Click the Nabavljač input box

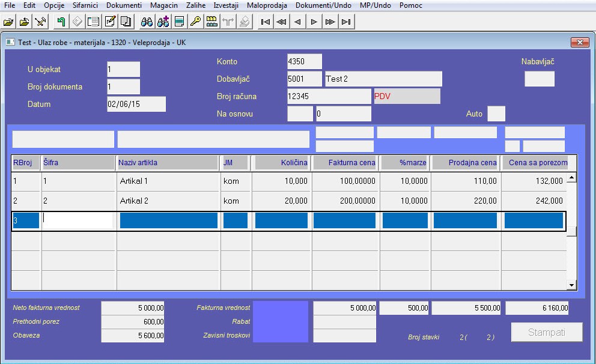coord(540,79)
